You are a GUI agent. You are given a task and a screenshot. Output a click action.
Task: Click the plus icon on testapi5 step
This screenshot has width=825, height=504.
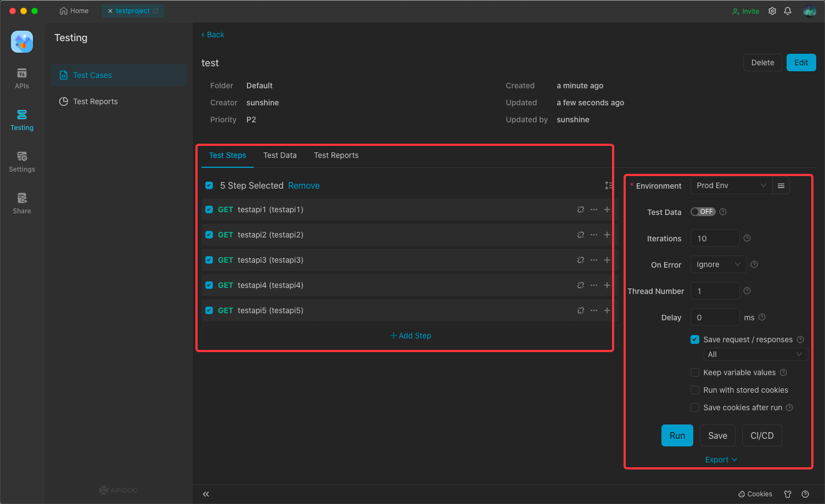tap(607, 310)
